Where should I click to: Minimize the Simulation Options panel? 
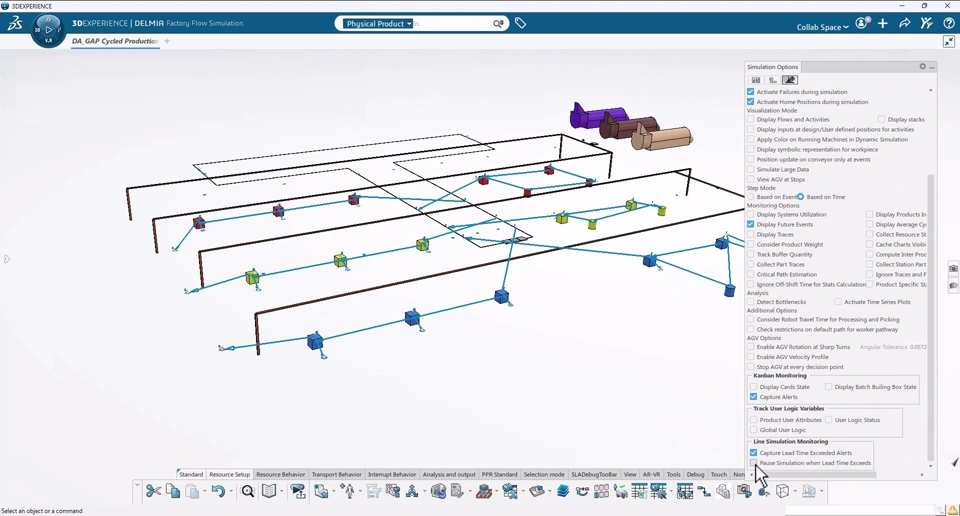click(x=932, y=67)
